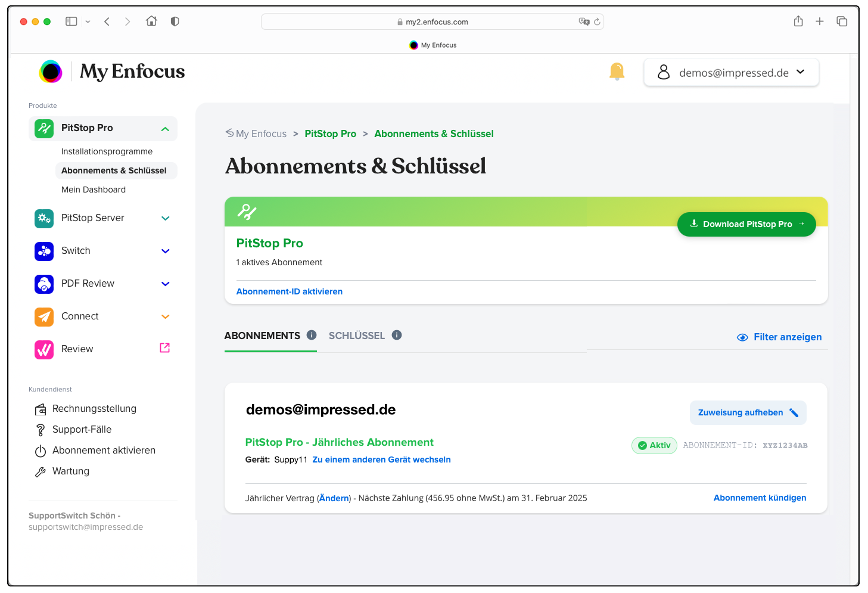
Task: Open the notification bell
Action: [617, 72]
